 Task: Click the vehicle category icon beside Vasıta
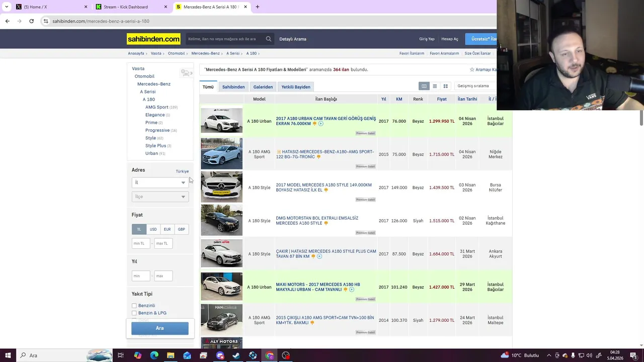[186, 73]
